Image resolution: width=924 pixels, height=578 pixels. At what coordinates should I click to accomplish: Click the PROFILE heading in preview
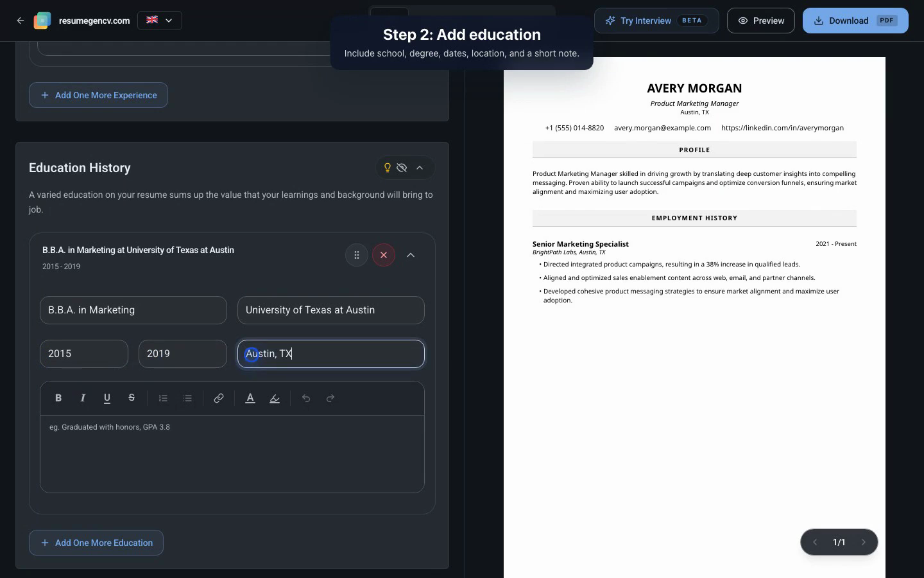[694, 150]
